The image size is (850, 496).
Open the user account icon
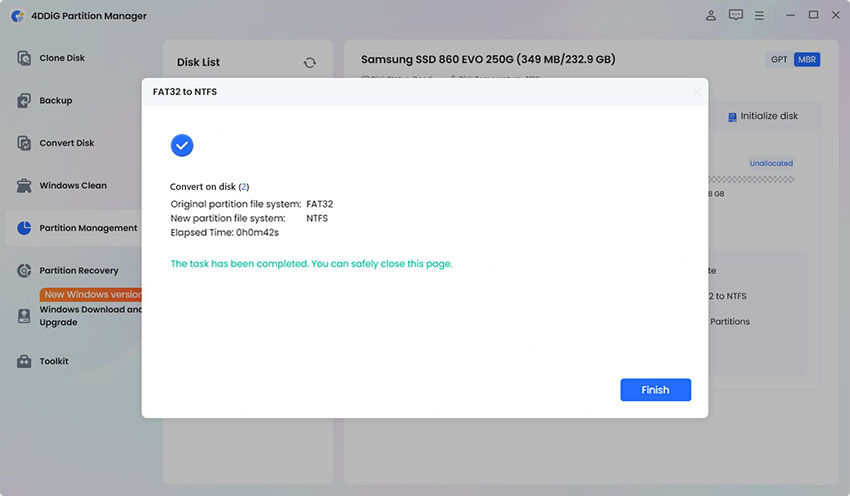click(x=711, y=15)
